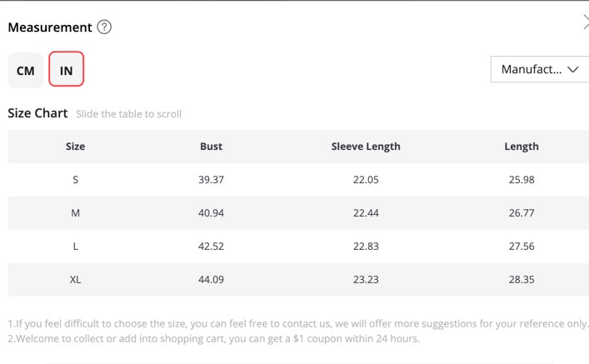Click the Sleeve Length column header
Screen dimensions: 589x364
[366, 147]
